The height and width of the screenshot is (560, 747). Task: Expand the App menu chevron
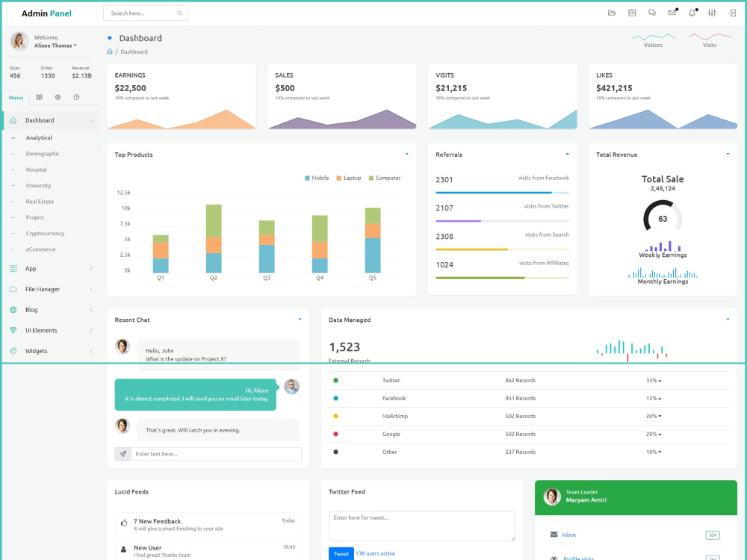(x=91, y=269)
